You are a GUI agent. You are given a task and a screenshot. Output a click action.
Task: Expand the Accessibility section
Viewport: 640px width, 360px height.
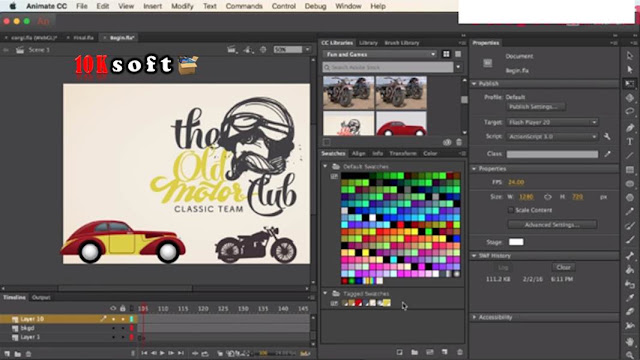(474, 317)
